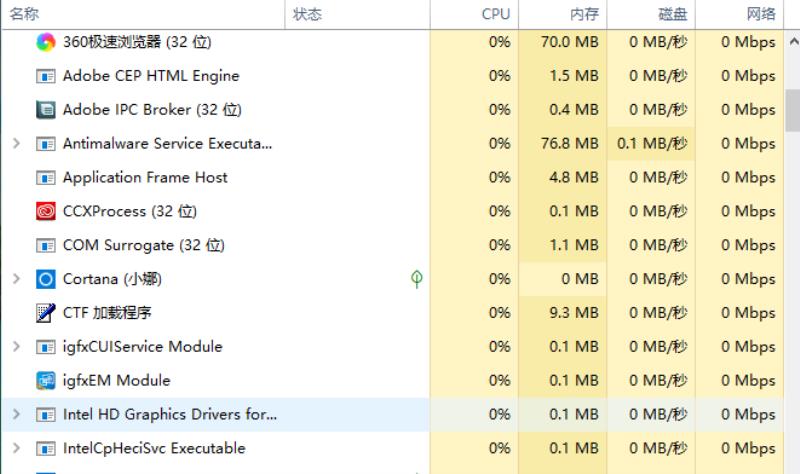800x474 pixels.
Task: Sort processes by 网络 column
Action: 739,14
